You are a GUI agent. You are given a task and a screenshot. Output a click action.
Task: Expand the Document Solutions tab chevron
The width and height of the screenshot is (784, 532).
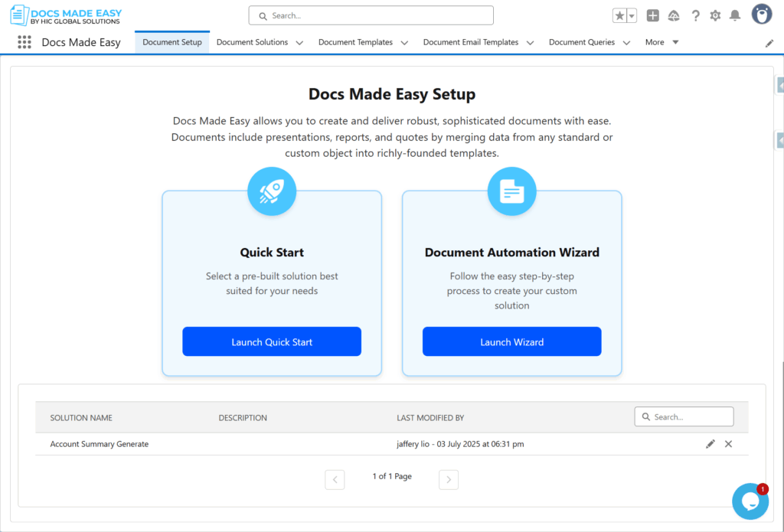point(299,43)
